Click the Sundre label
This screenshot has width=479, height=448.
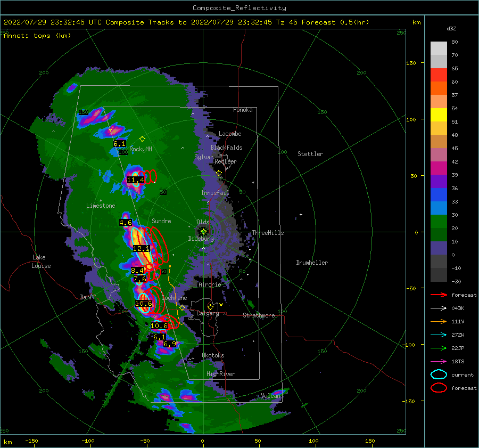[161, 221]
